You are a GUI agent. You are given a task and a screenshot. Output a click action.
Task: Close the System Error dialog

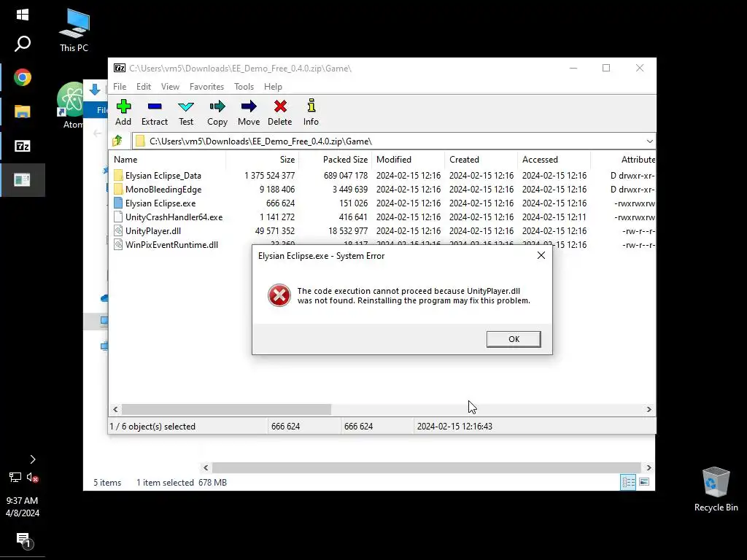coord(541,255)
